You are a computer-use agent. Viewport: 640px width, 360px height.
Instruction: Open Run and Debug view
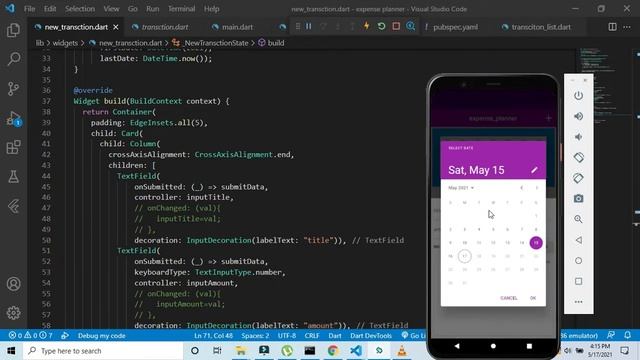(13, 118)
